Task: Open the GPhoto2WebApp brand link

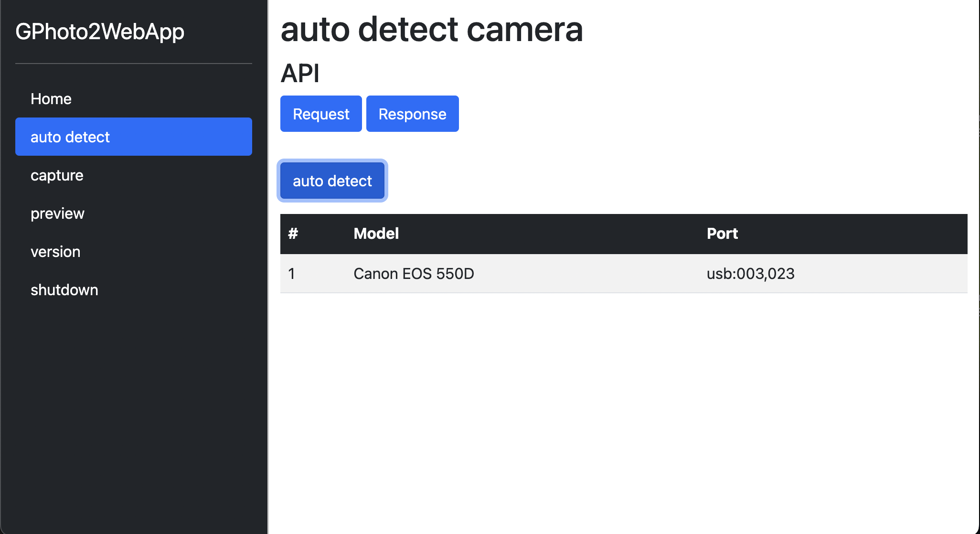Action: (100, 32)
